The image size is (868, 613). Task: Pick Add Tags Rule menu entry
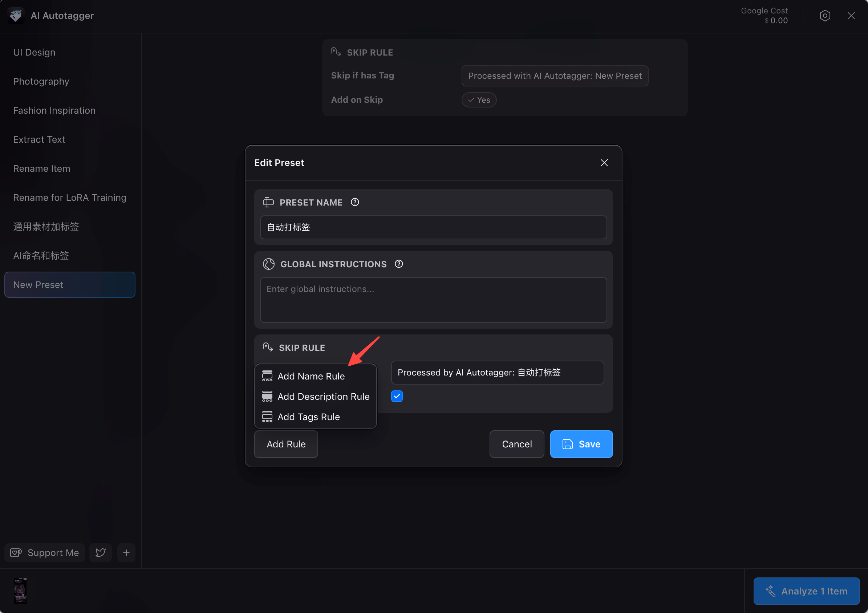308,417
